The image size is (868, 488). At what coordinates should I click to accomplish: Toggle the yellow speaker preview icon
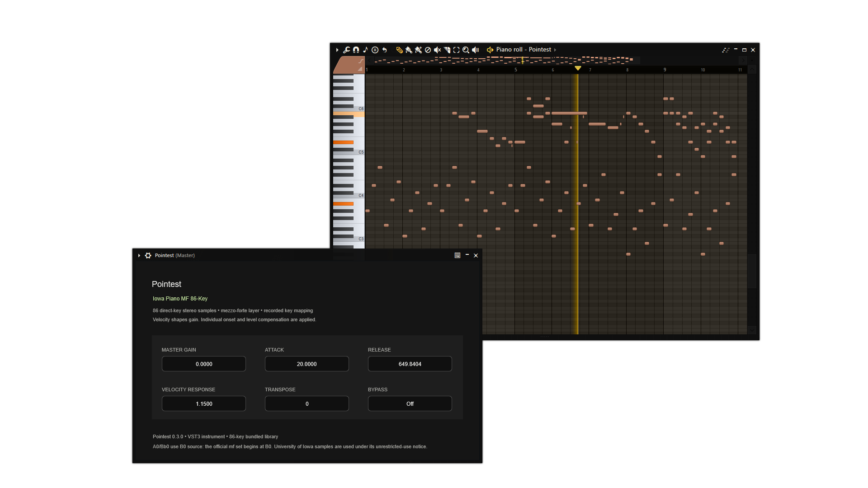coord(490,50)
